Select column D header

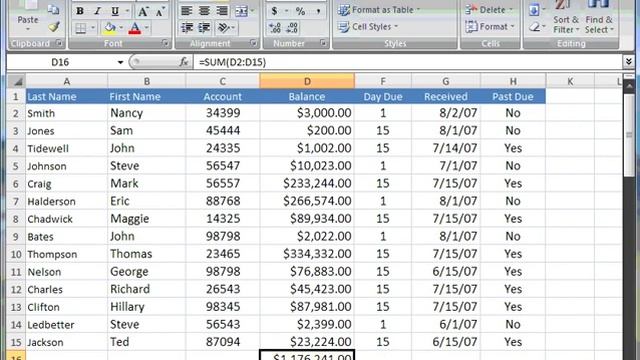point(307,81)
